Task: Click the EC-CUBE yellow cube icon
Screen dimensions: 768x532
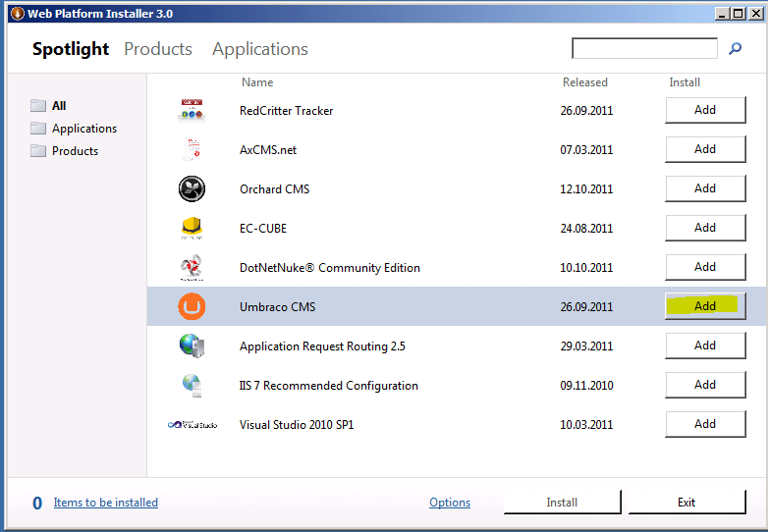Action: (x=192, y=228)
